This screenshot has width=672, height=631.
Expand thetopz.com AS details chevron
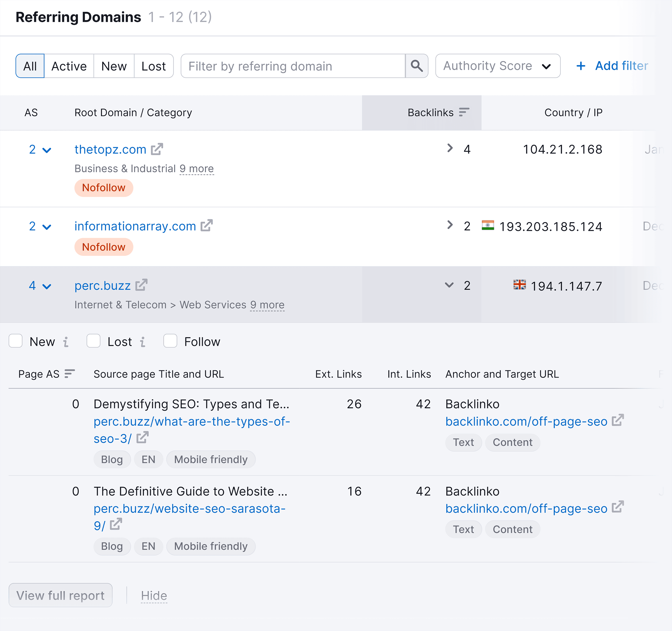tap(47, 150)
